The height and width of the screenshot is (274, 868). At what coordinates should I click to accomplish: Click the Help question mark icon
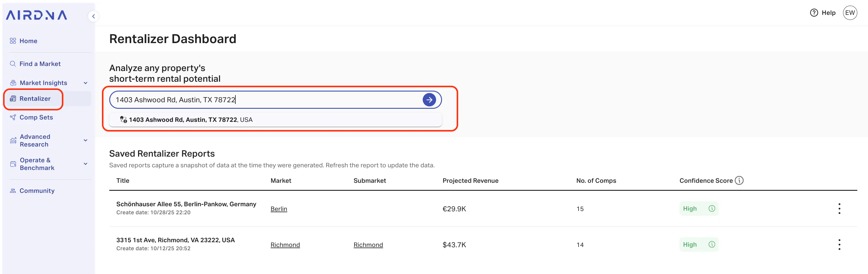pos(814,13)
